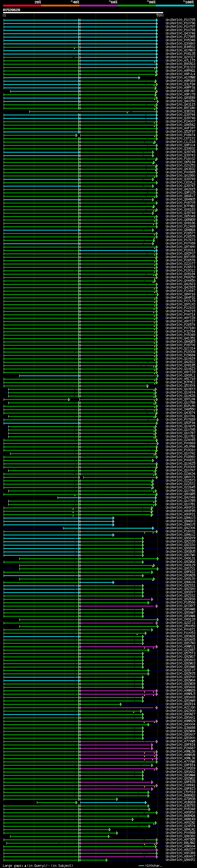Image resolution: width=197 pixels, height=868 pixels.
Task: Click hit label UniRef100_P26667
Action: pyautogui.click(x=180, y=748)
